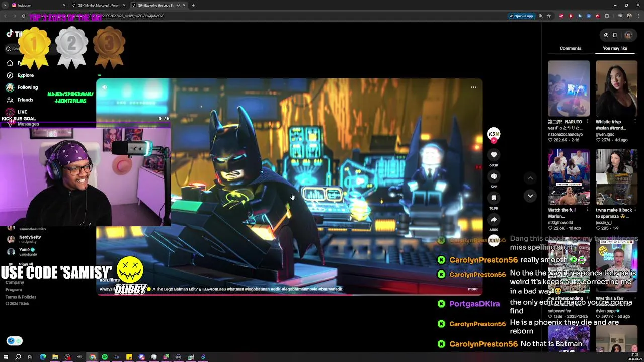Open the three-dot menu on the video player
Viewport: 644px width, 362px height.
point(473,87)
